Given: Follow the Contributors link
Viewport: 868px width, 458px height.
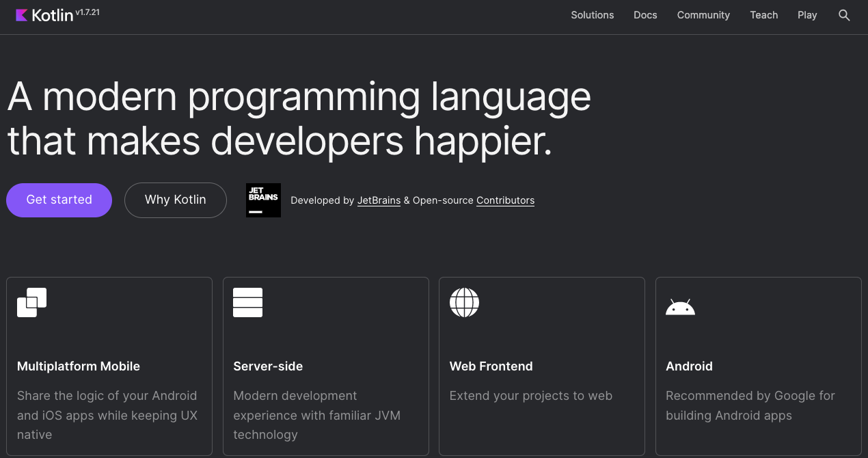Looking at the screenshot, I should click(x=505, y=200).
